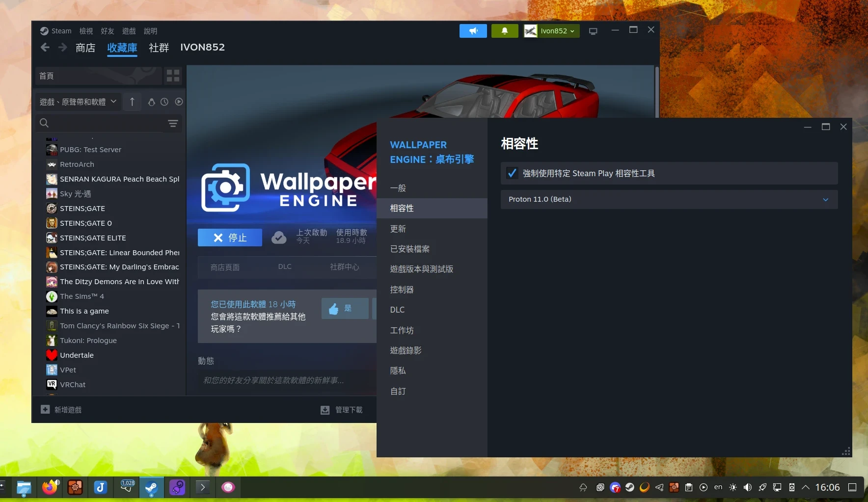Toggle the ready-to-play filter icon

pyautogui.click(x=179, y=102)
